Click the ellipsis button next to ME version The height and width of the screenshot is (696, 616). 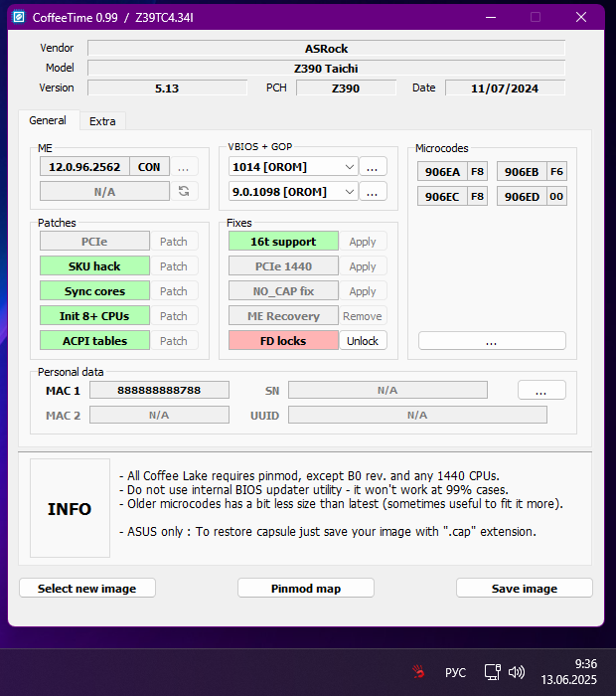coord(184,167)
